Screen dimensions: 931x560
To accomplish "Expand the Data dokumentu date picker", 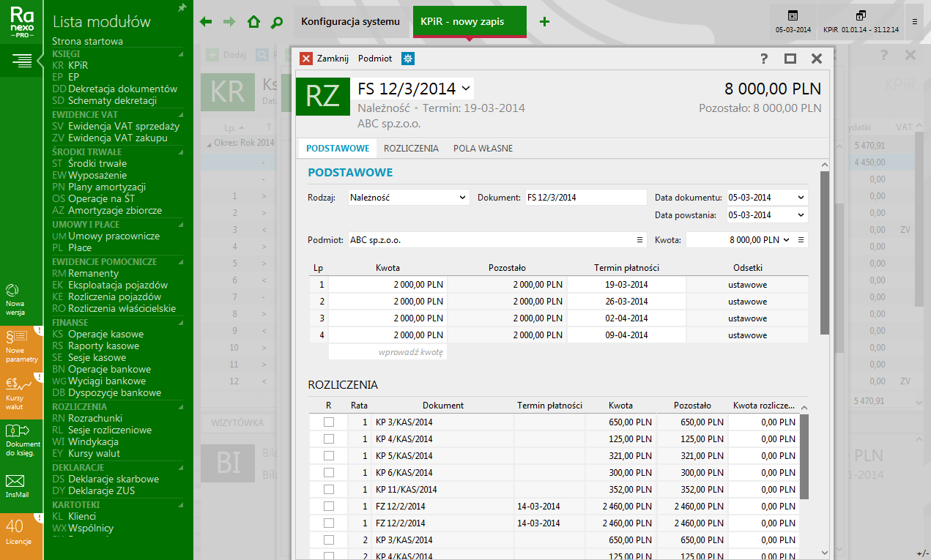I will [x=801, y=198].
